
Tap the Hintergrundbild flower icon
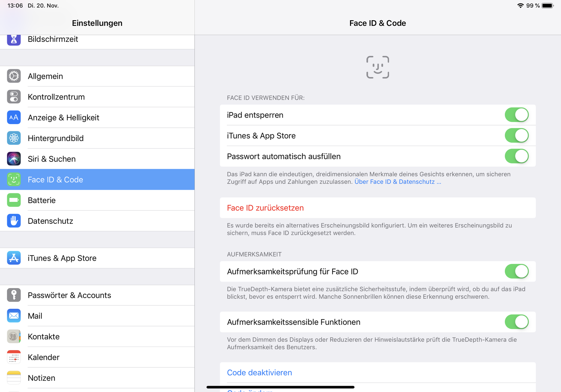click(14, 138)
